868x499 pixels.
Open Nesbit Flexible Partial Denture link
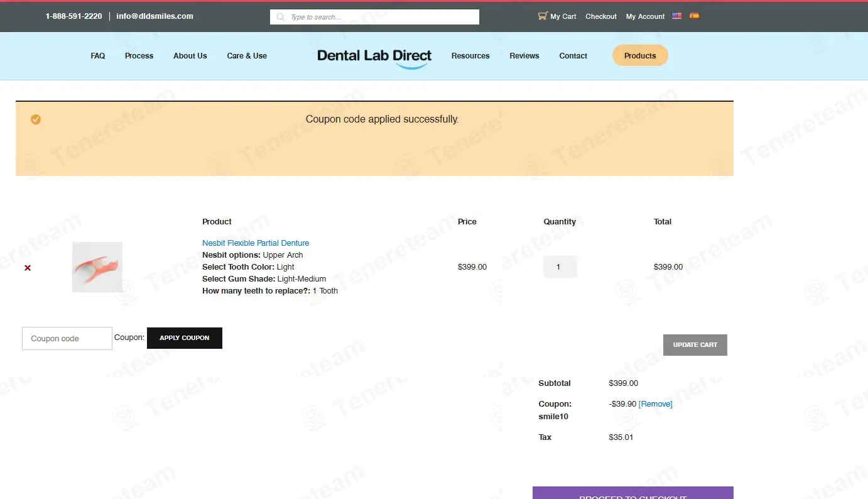[x=256, y=243]
